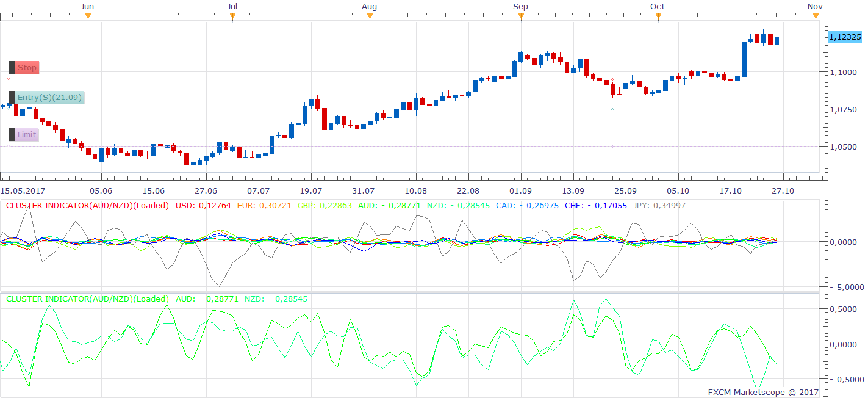Image resolution: width=868 pixels, height=398 pixels.
Task: Grab the dark handle beside Stop label
Action: click(x=12, y=68)
